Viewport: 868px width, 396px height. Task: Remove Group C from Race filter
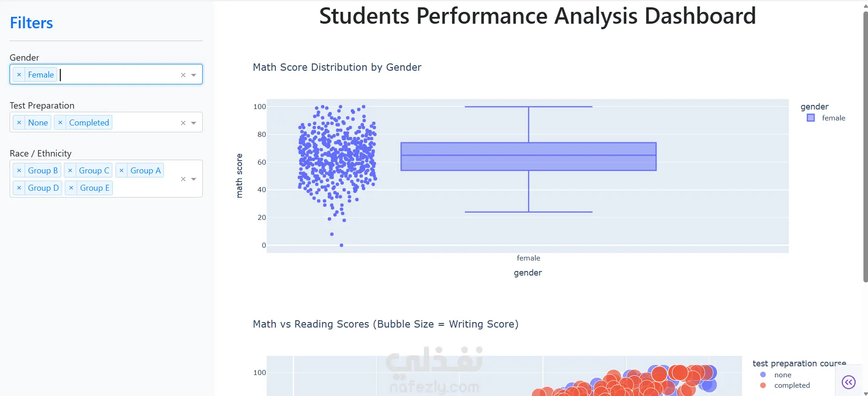point(70,171)
